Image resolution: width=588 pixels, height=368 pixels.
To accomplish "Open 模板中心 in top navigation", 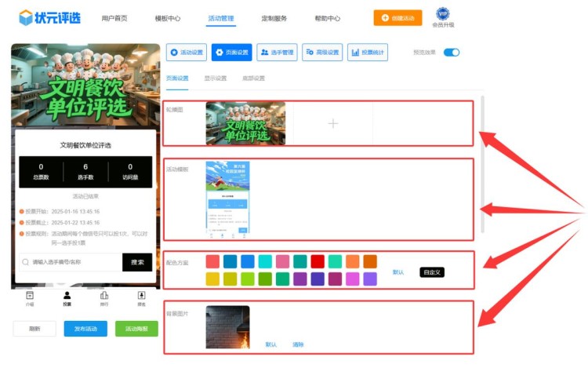I will [x=167, y=17].
